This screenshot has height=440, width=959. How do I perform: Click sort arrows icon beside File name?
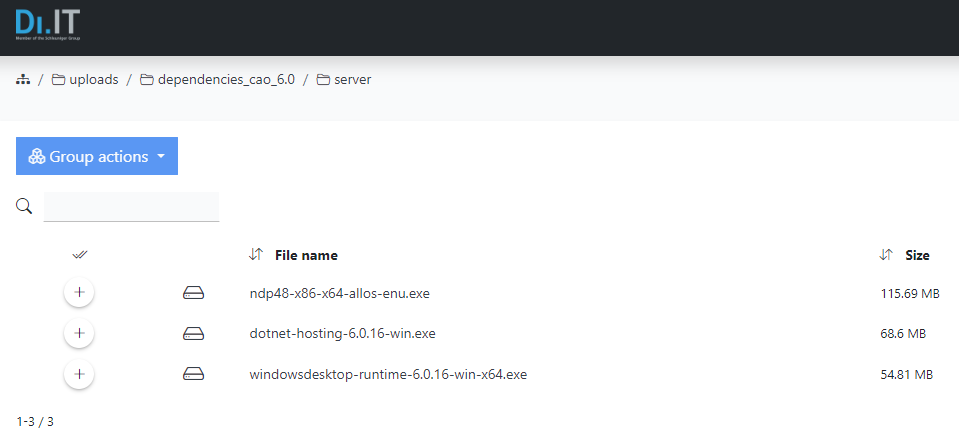point(256,255)
